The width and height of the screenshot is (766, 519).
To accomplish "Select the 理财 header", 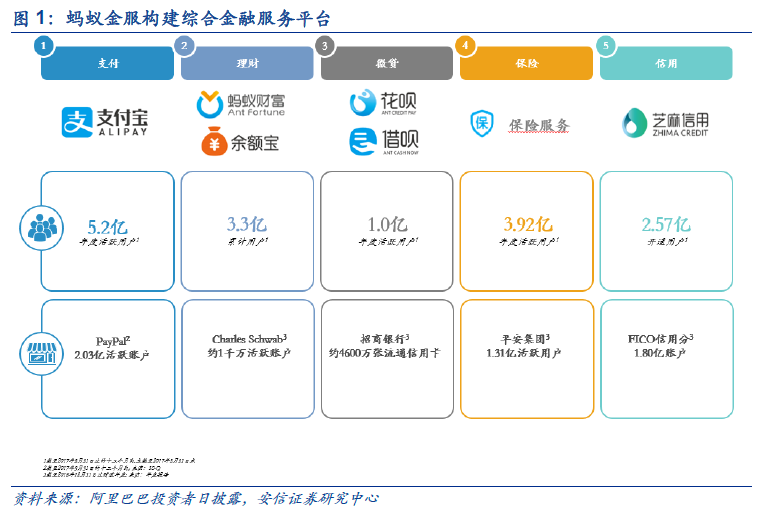I will (x=247, y=63).
